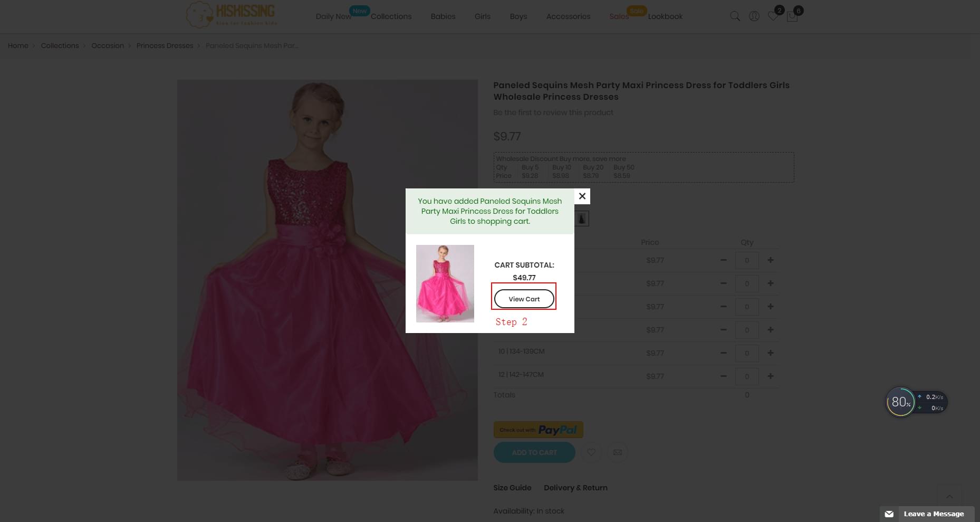980x522 pixels.
Task: Add the dress to wishlist via heart icon
Action: (591, 452)
